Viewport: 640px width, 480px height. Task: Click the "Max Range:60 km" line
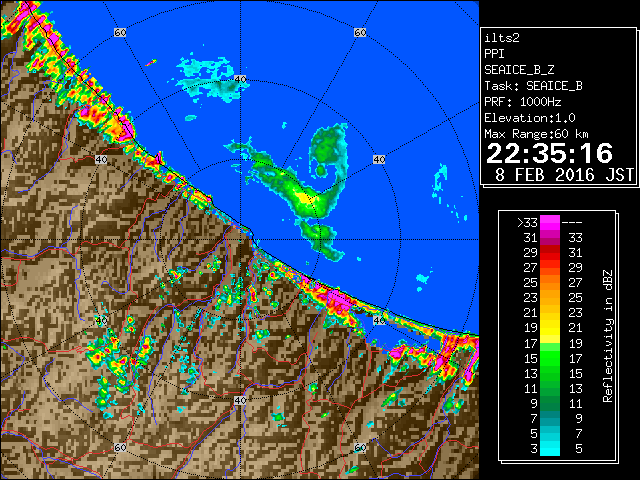536,134
